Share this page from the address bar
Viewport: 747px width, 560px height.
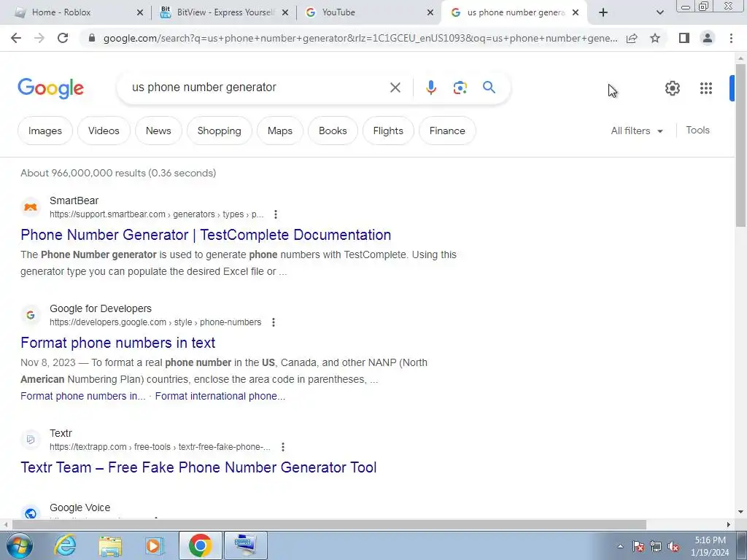tap(632, 38)
